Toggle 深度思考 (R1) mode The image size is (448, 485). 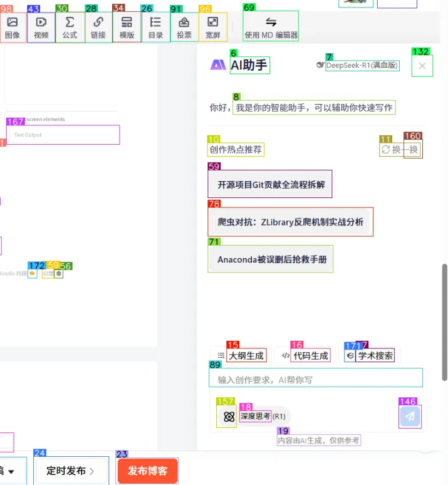coord(254,416)
